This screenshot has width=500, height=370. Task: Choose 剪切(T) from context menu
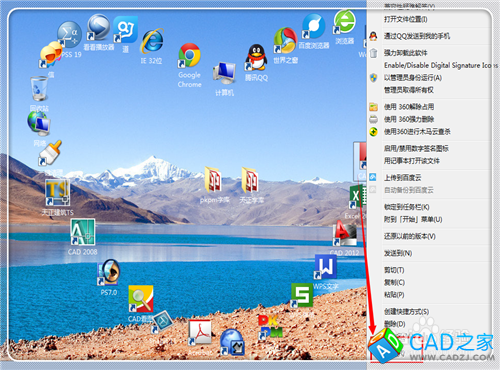pyautogui.click(x=394, y=270)
